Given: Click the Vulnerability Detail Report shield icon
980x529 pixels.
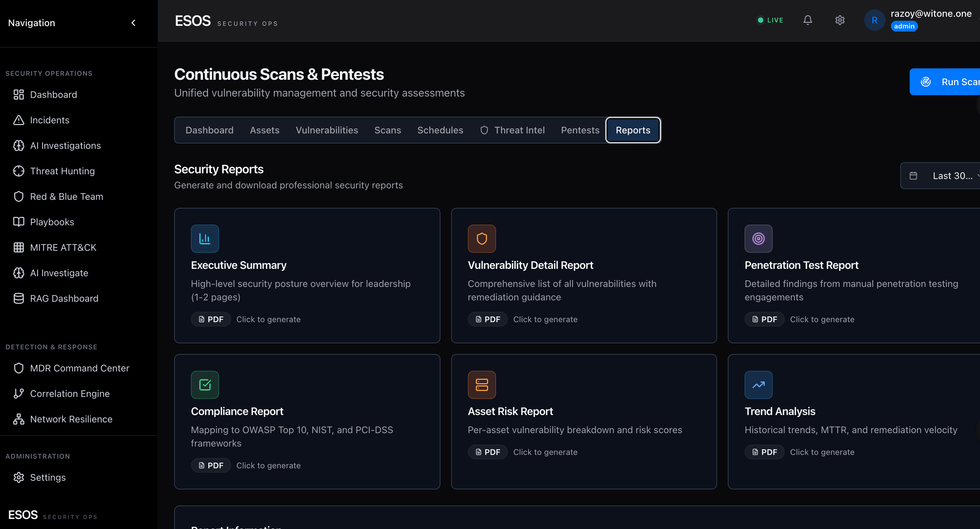Looking at the screenshot, I should click(x=482, y=239).
